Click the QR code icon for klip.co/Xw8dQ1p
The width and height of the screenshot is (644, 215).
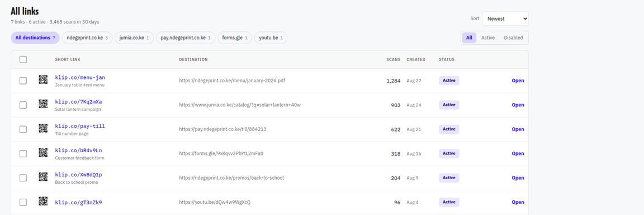[43, 177]
